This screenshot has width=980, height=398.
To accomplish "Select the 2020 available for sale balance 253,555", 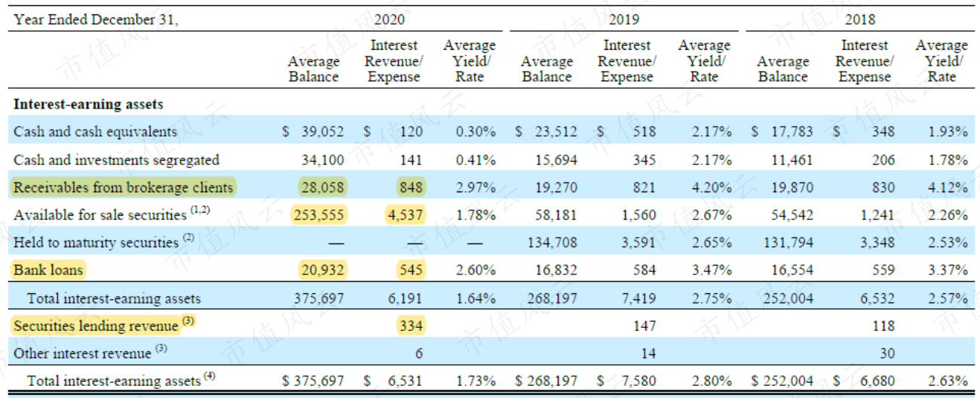I will 320,215.
